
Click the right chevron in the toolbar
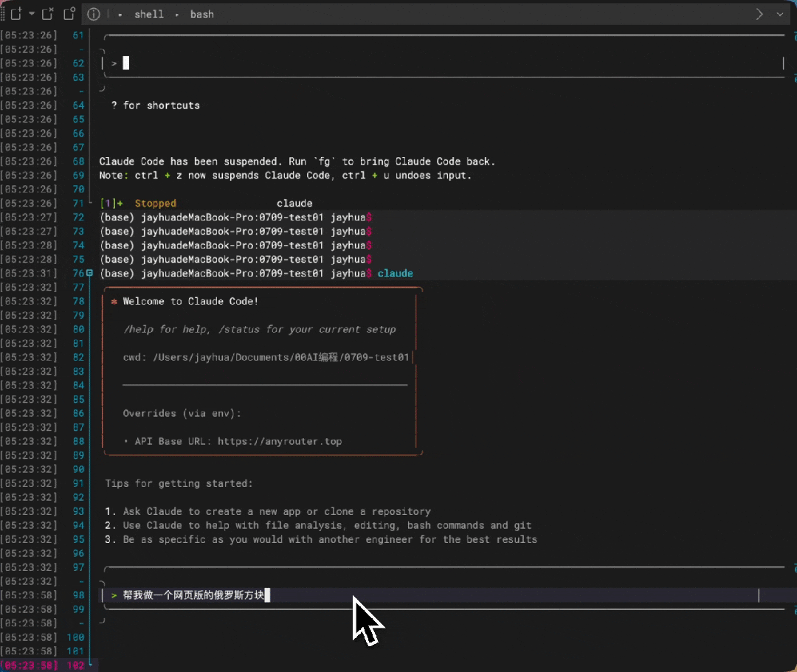[759, 14]
